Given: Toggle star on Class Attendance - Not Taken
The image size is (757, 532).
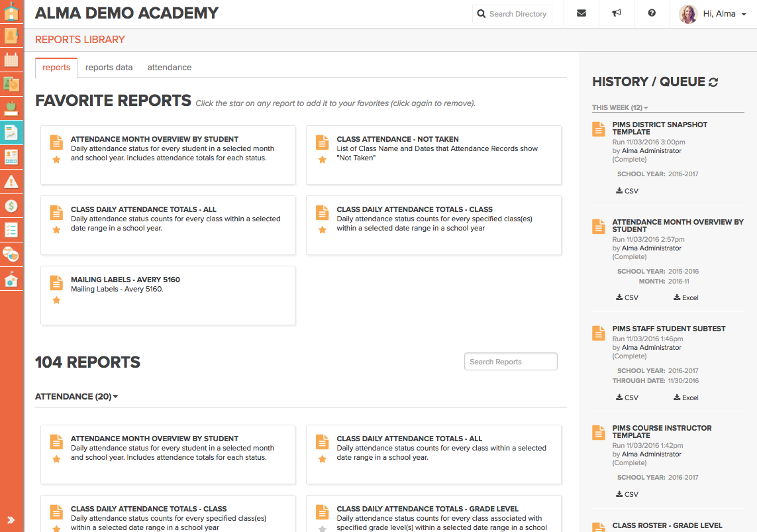Looking at the screenshot, I should pos(323,160).
